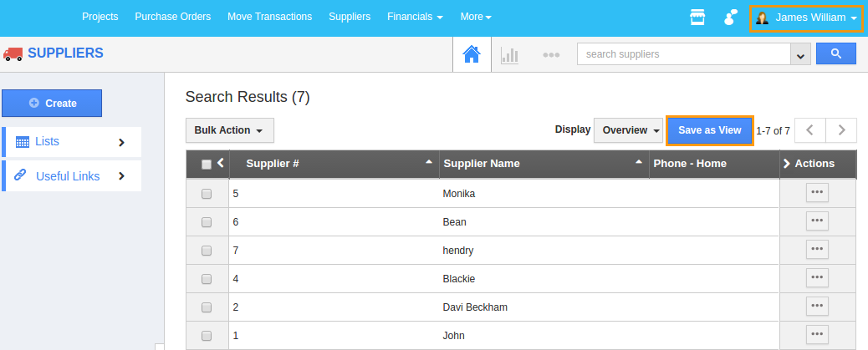Check the select-all checkbox in table header
This screenshot has height=350, width=868.
pyautogui.click(x=207, y=165)
